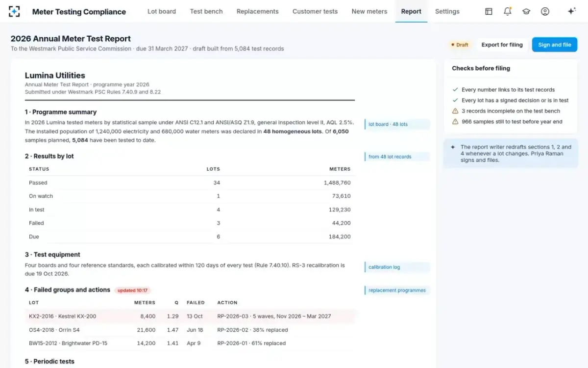Click warning icon for 966 samples remaining
Screen dimensions: 588x368
(455, 122)
